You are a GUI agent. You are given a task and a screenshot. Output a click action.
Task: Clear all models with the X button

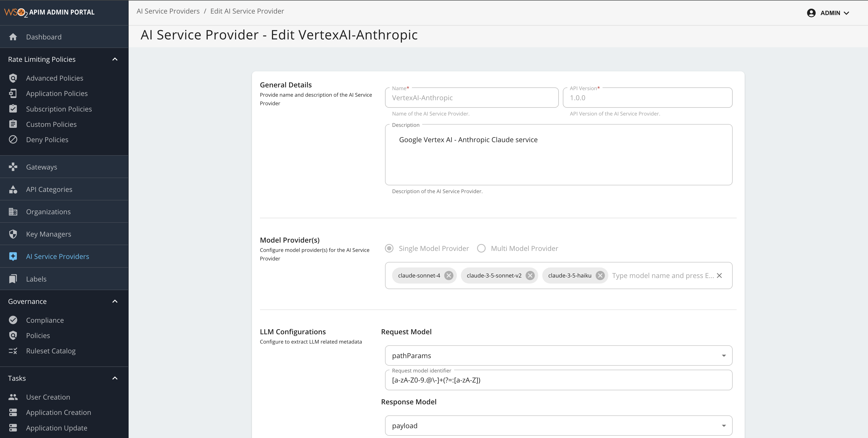(x=719, y=276)
